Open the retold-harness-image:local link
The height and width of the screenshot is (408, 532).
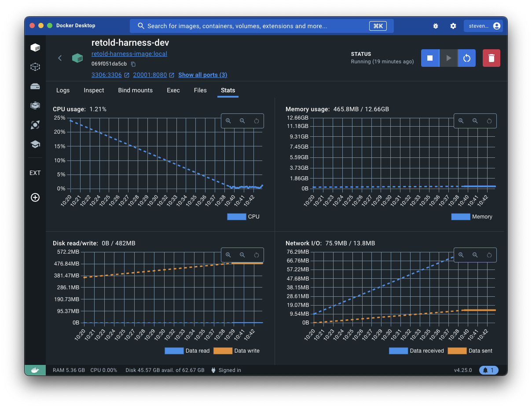pos(129,54)
